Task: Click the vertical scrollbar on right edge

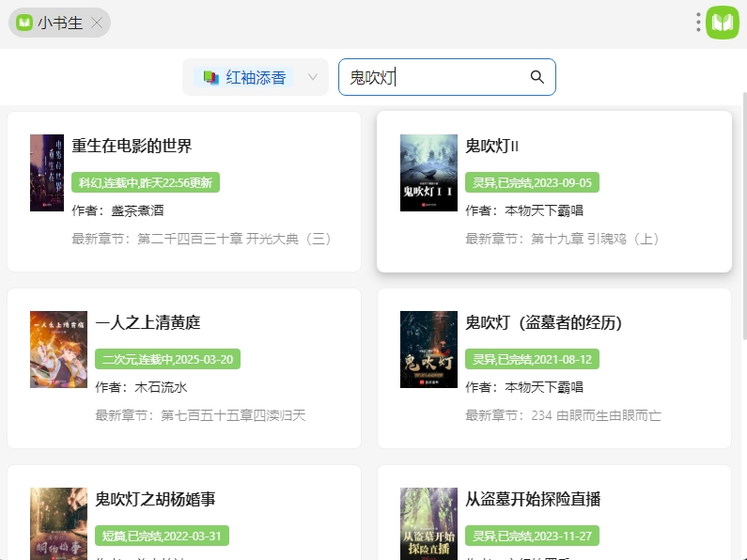Action: click(x=744, y=216)
